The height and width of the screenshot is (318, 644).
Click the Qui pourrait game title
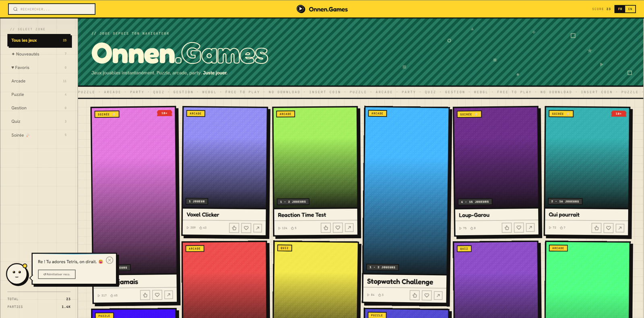pos(564,215)
